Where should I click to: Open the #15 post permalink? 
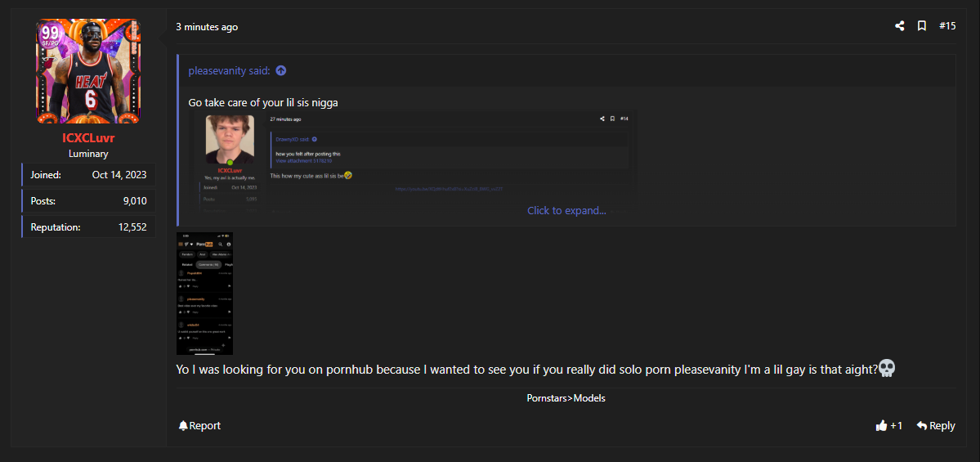947,26
